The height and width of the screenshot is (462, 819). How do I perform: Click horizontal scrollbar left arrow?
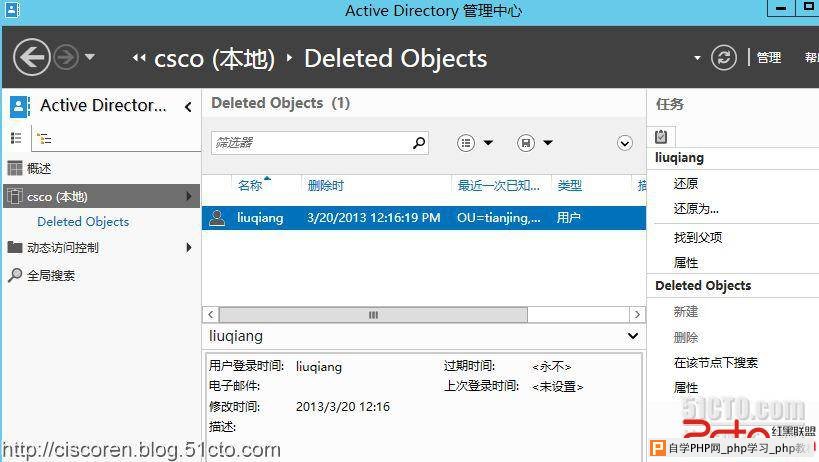[x=210, y=314]
